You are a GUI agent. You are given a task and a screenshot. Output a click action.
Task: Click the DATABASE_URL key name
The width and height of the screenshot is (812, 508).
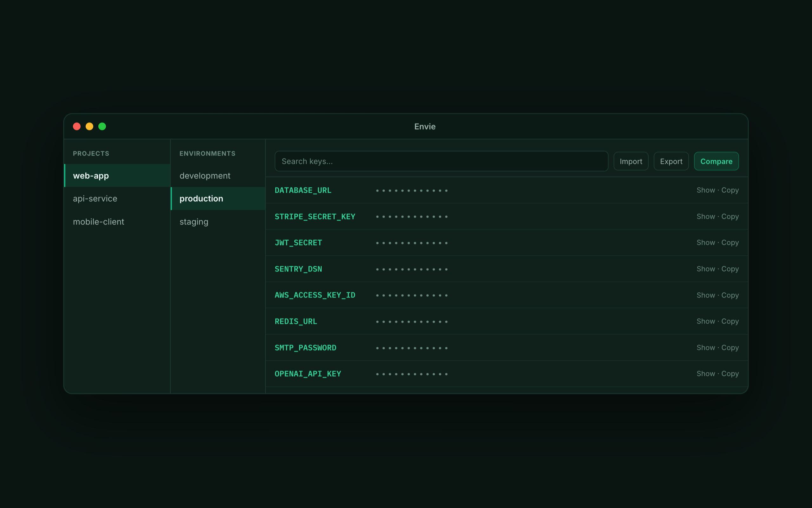tap(303, 190)
